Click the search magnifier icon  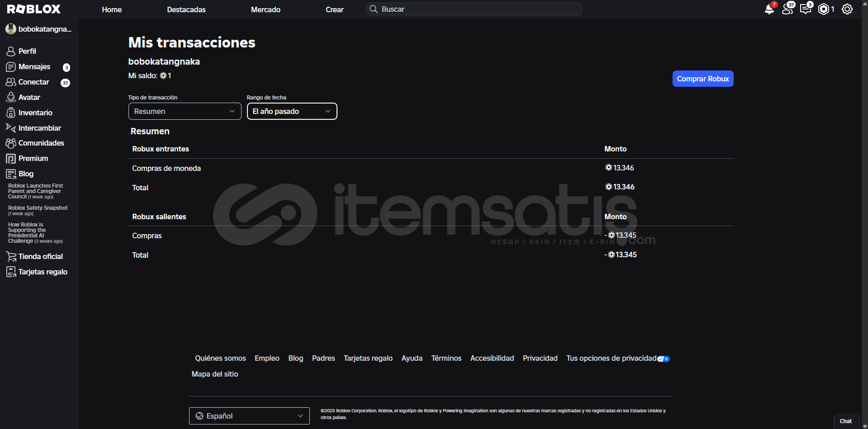[x=374, y=9]
